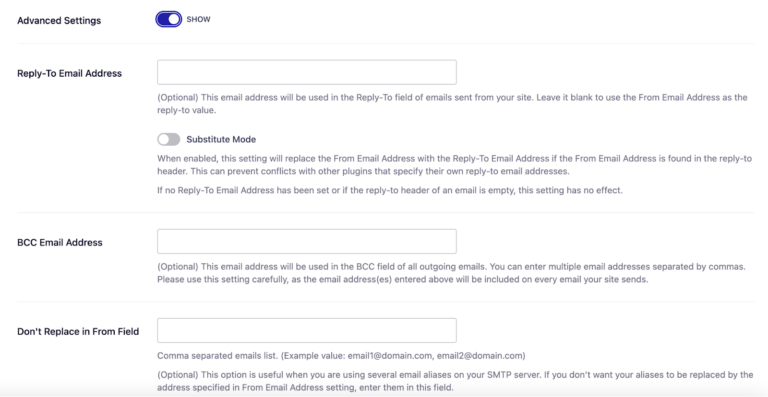The width and height of the screenshot is (768, 397).
Task: Focus the Don't Replace in From Field input
Action: point(307,330)
